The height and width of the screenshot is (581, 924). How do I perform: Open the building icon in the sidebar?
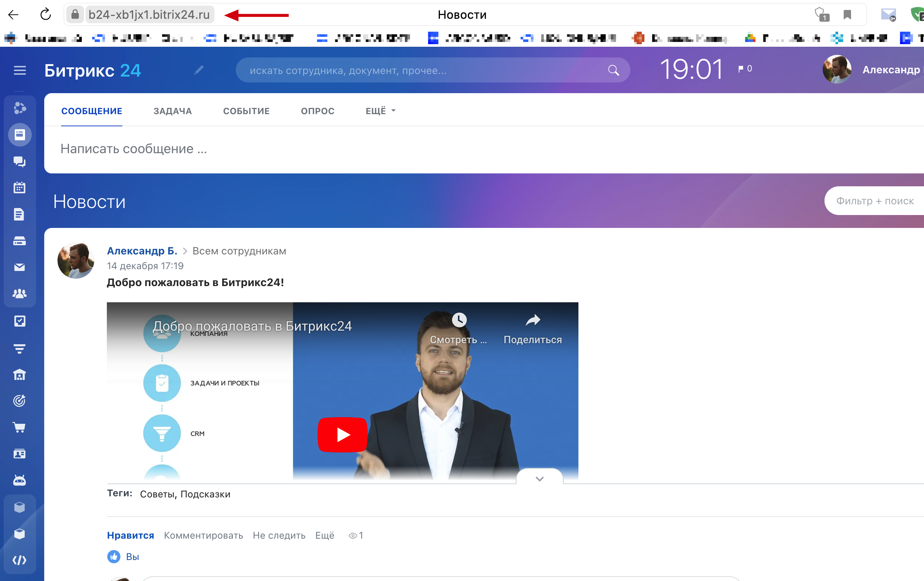20,375
